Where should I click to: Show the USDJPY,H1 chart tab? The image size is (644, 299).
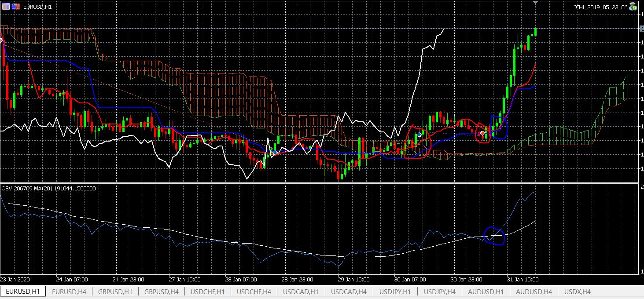point(395,292)
